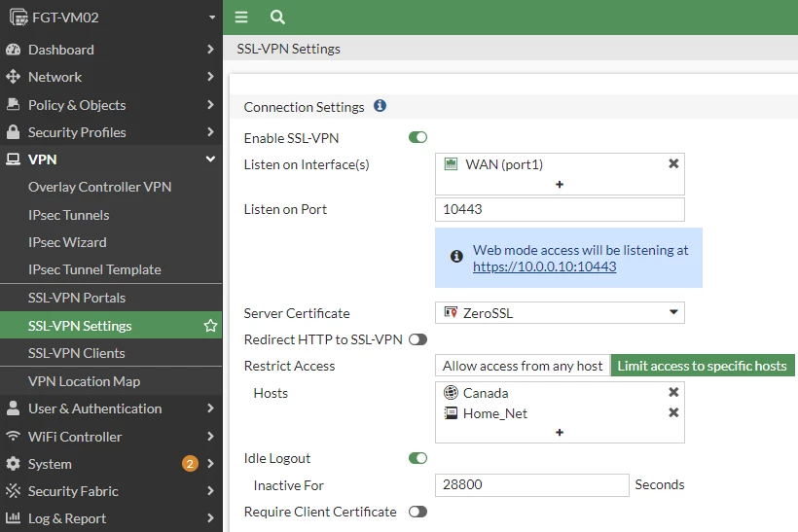The height and width of the screenshot is (532, 798).
Task: Click the search magnifier icon
Action: coord(277,18)
